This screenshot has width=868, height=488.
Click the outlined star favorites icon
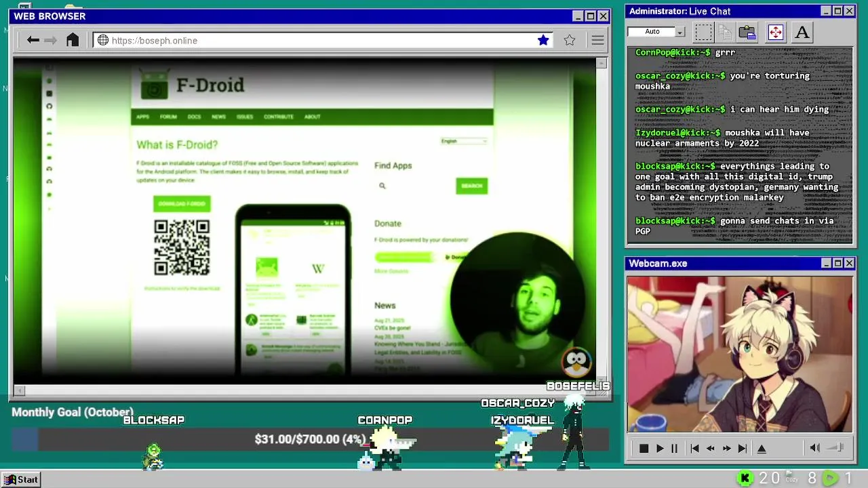(x=570, y=40)
